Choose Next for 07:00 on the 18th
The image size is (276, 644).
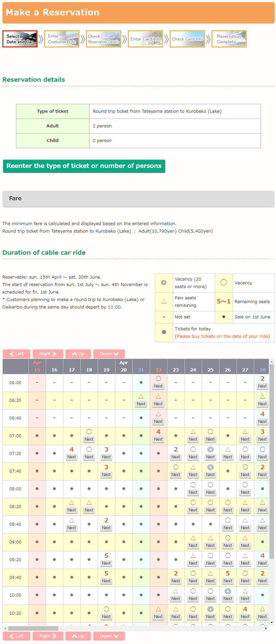89,439
